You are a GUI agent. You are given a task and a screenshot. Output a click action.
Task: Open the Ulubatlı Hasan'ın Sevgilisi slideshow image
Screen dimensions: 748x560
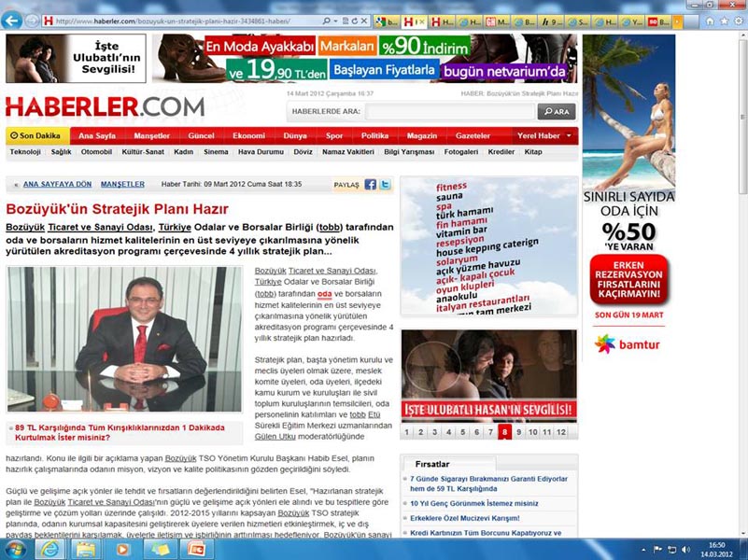(x=489, y=375)
